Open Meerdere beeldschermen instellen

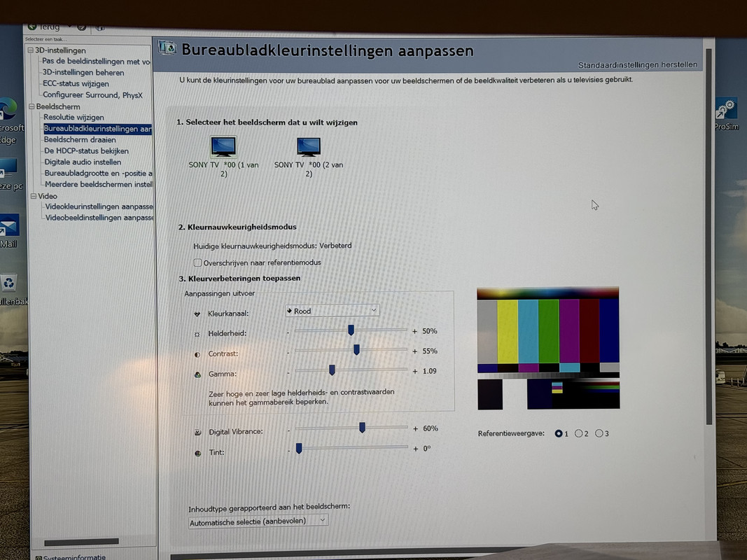tap(99, 184)
